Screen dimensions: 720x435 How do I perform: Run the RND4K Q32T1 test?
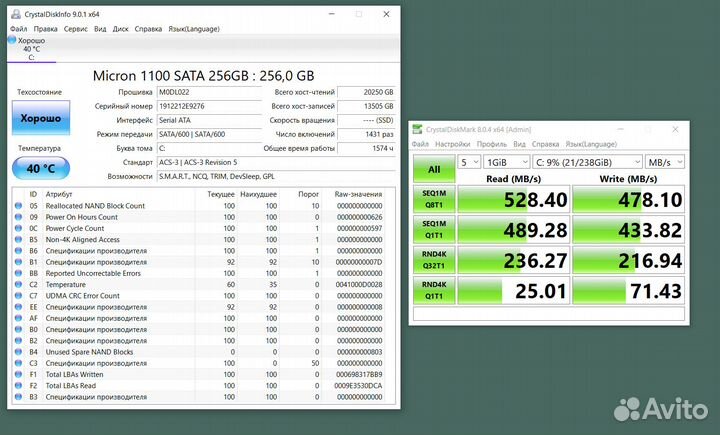(434, 260)
